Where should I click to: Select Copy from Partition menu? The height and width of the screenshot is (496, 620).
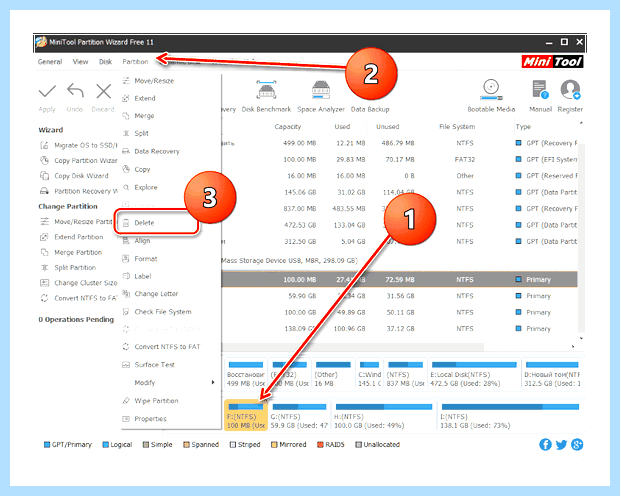(170, 169)
